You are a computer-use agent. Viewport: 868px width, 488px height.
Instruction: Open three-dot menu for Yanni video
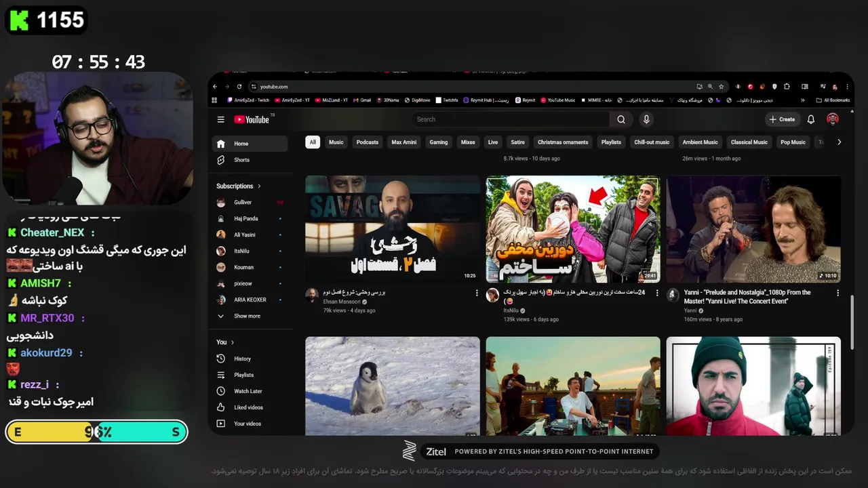837,293
